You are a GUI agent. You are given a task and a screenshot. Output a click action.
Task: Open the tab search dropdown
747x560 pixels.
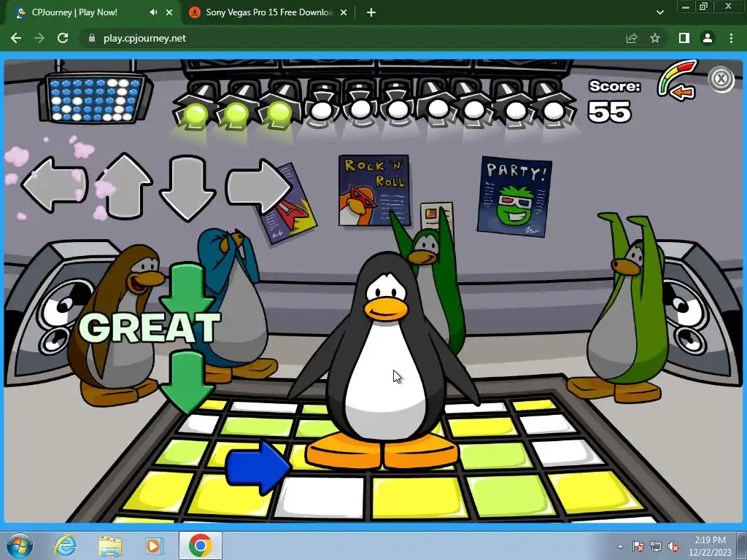pos(659,12)
